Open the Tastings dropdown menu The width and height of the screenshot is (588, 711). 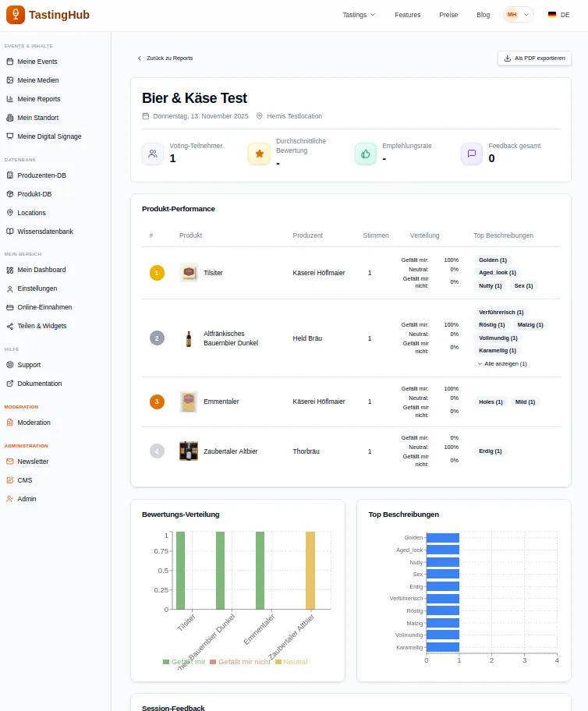tap(359, 15)
